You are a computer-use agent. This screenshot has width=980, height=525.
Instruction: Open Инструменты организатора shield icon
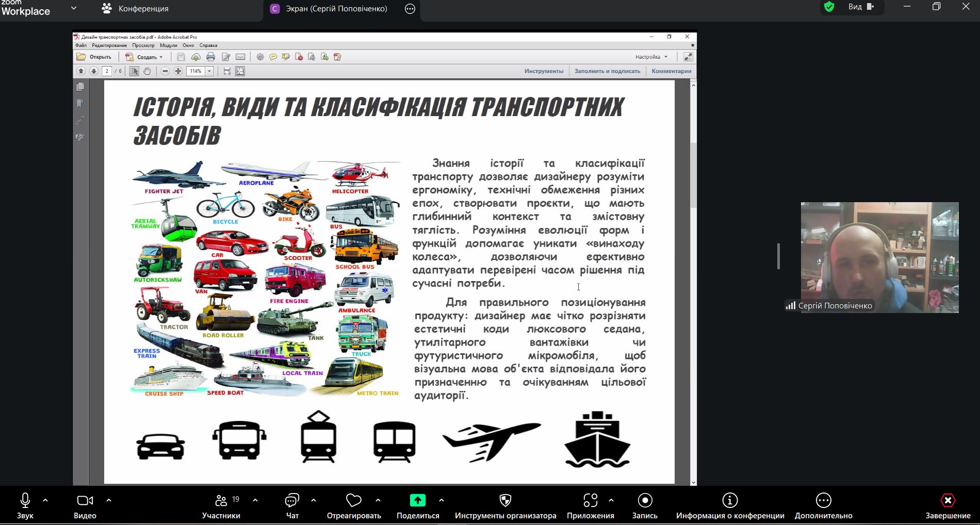pos(505,501)
